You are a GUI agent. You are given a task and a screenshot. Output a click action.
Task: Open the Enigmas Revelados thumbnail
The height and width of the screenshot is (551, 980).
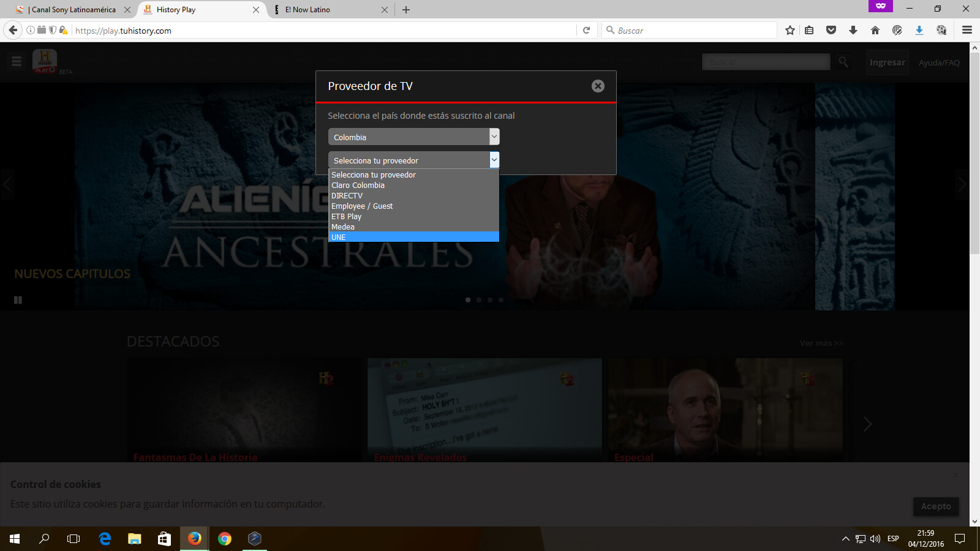pos(484,410)
